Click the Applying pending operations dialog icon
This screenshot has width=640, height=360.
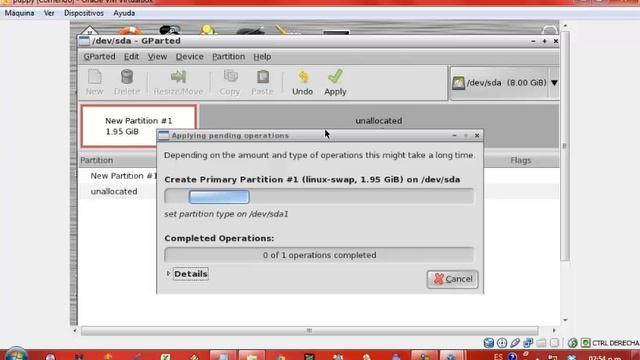click(164, 136)
